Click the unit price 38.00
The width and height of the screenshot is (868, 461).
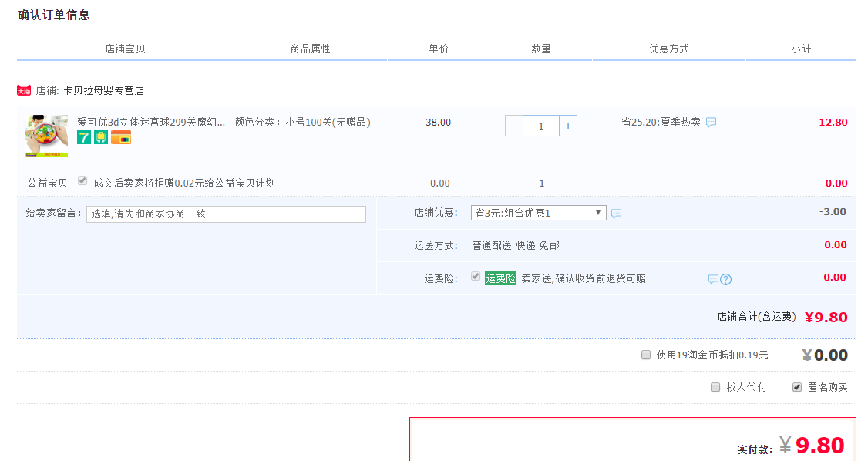(x=439, y=123)
